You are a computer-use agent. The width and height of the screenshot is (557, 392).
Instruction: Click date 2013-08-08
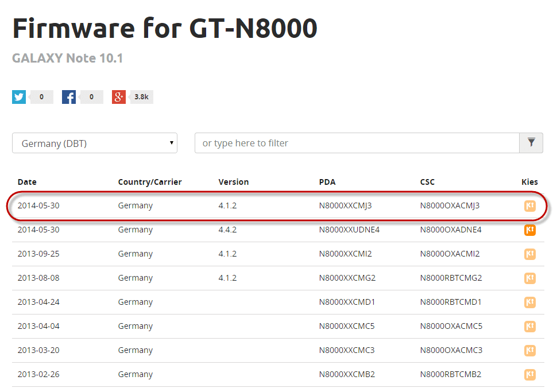click(x=38, y=278)
